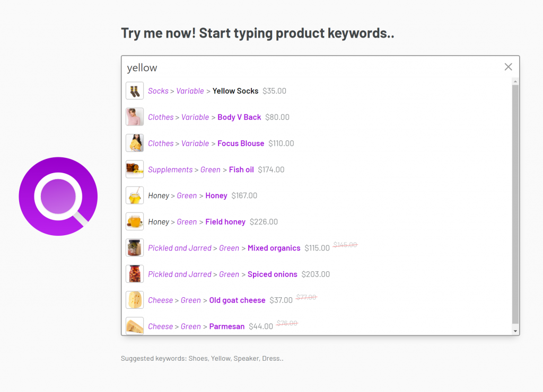Click the Body V Back product image

[x=135, y=117]
